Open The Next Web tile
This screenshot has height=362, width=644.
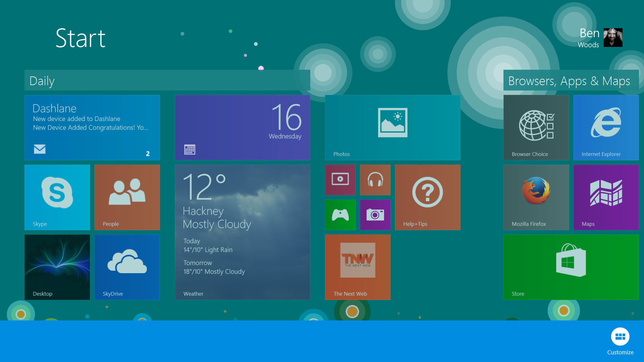coord(358,267)
